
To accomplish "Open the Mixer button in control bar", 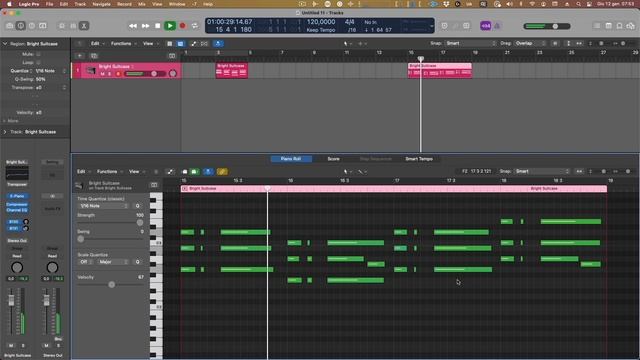I will tap(73, 26).
